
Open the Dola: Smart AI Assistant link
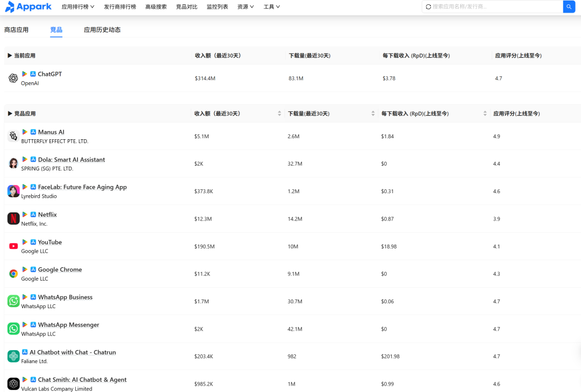(72, 159)
